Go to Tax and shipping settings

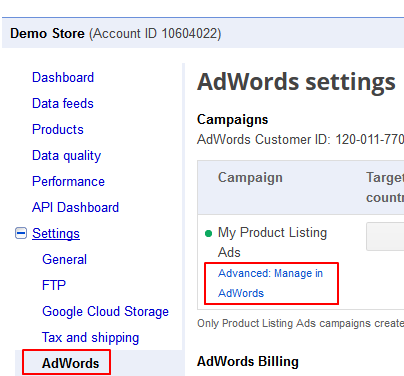coord(90,338)
